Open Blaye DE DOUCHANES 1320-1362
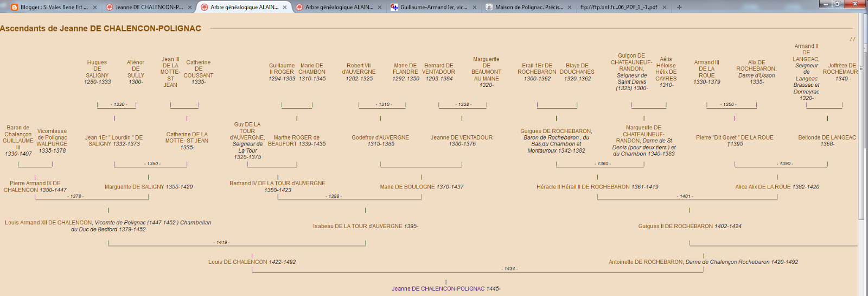 click(577, 72)
